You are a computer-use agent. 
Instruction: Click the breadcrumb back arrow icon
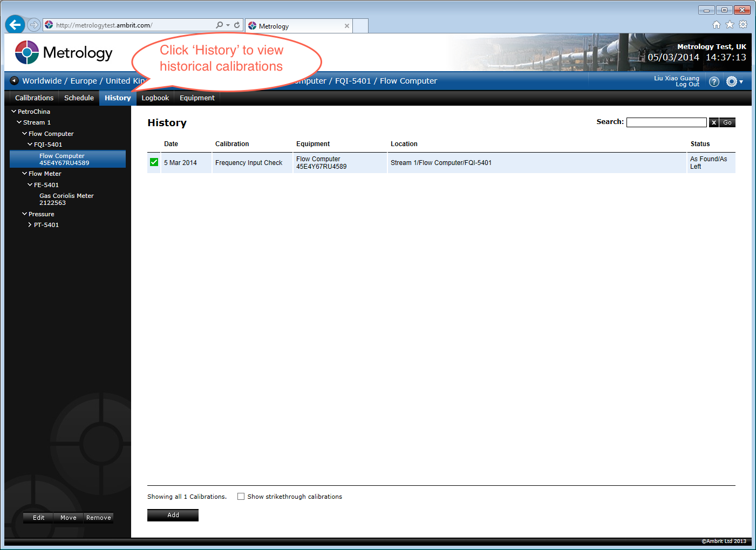pyautogui.click(x=15, y=81)
